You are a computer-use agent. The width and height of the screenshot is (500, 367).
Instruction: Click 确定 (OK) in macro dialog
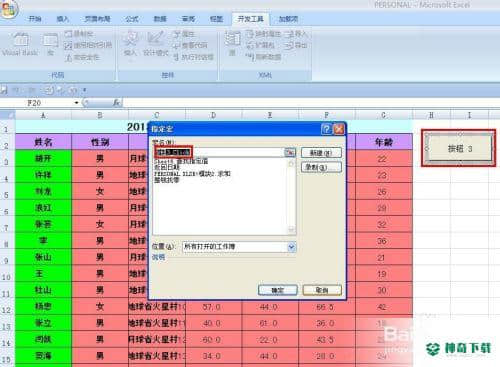277,290
